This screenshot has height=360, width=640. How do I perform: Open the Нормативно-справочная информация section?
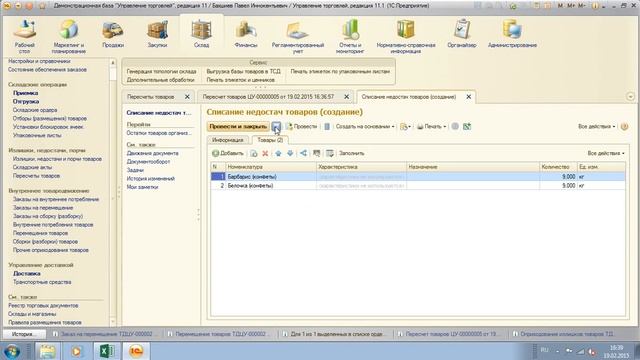406,37
